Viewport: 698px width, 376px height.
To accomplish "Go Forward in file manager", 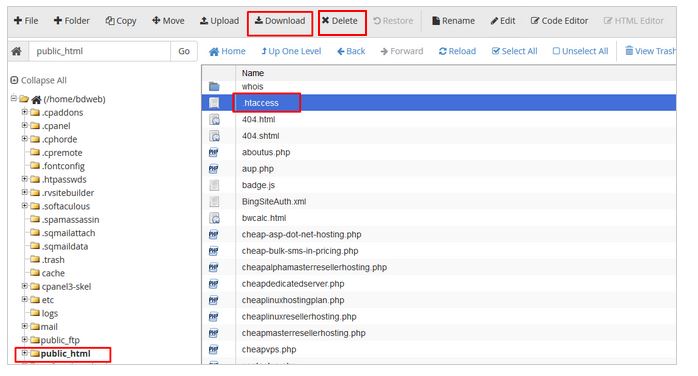I will tap(402, 52).
